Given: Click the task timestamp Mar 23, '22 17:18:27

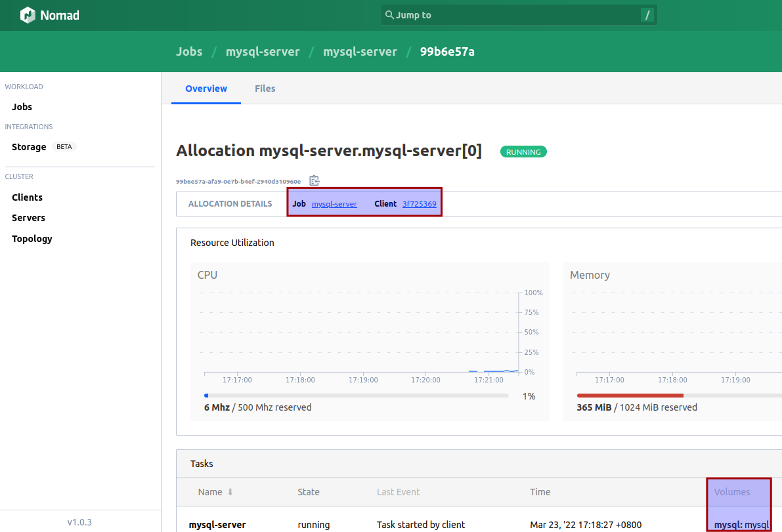Looking at the screenshot, I should click(x=586, y=525).
